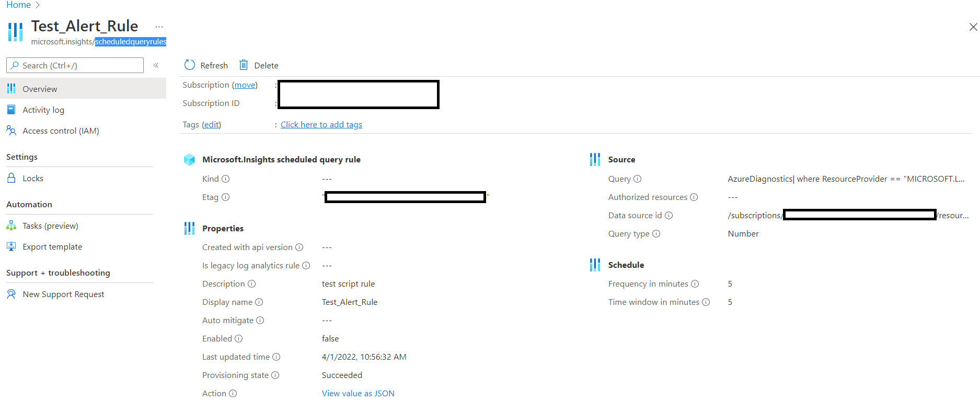Click the highlighted scheduledqueryrules text

(131, 42)
